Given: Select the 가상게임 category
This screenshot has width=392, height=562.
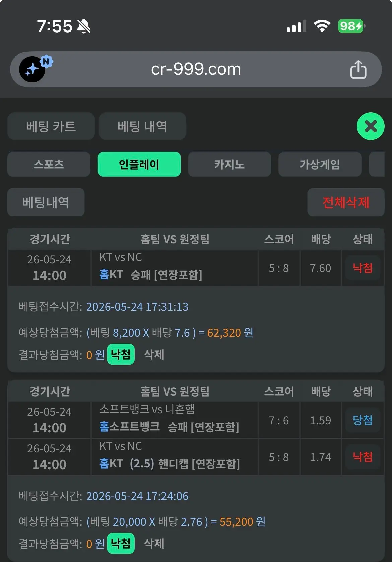Looking at the screenshot, I should (320, 164).
